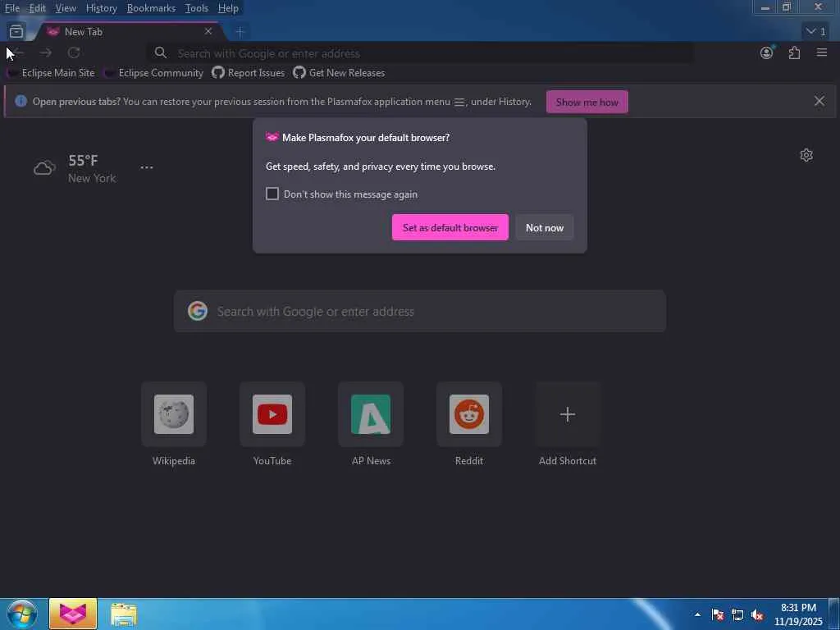Image resolution: width=840 pixels, height=630 pixels.
Task: Open the Edit menu
Action: (x=37, y=8)
